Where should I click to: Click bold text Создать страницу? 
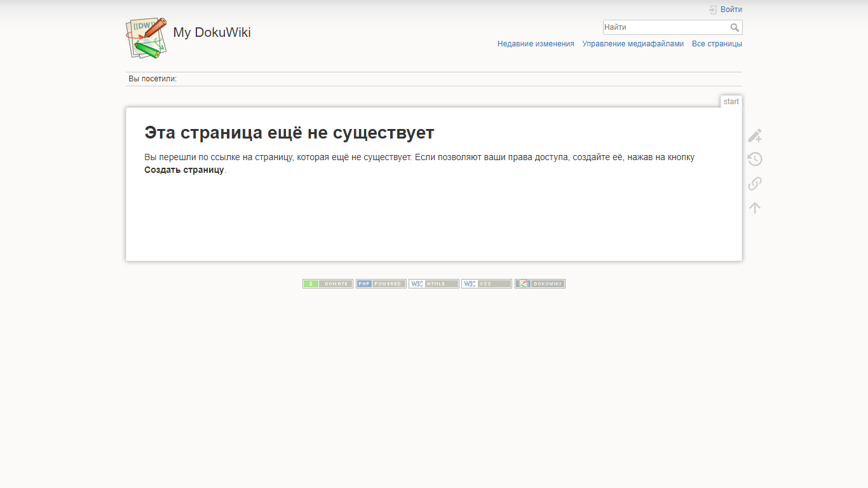(x=184, y=170)
